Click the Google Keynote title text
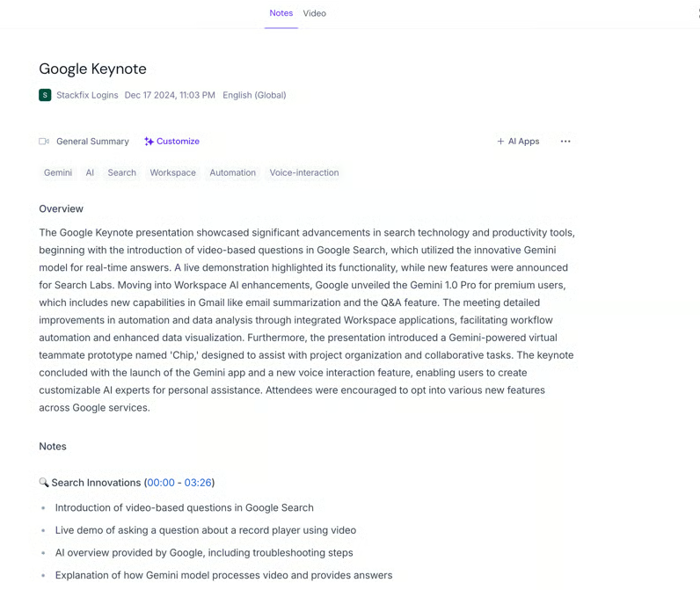This screenshot has width=700, height=590. (92, 69)
